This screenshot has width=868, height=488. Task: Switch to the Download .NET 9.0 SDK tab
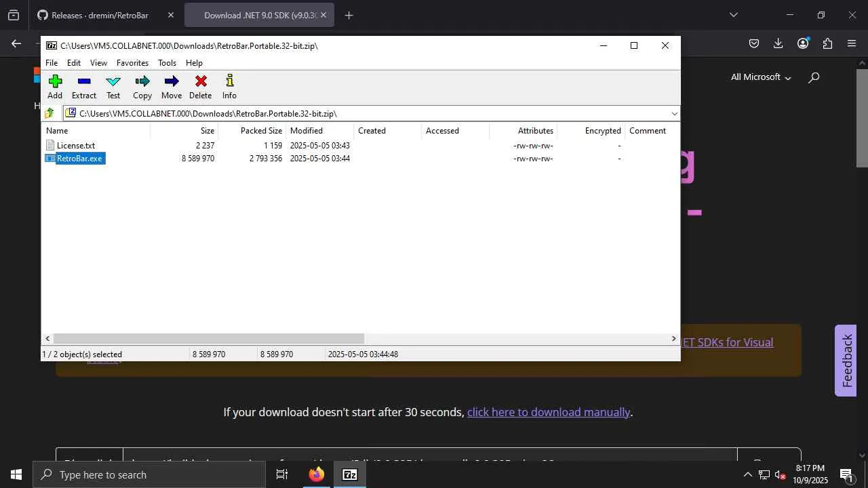pyautogui.click(x=260, y=15)
